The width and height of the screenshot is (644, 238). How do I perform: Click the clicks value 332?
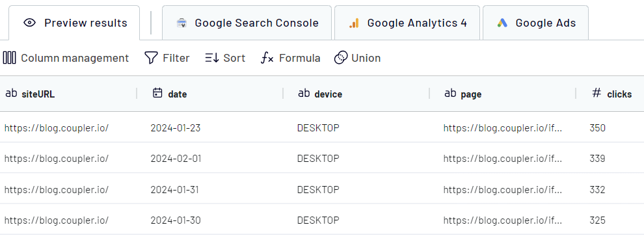click(x=597, y=190)
